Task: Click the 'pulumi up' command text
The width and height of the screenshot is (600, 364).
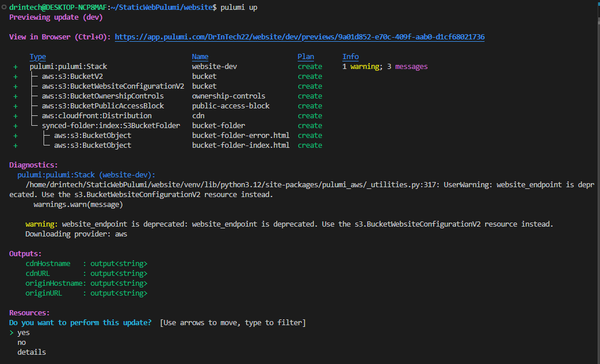Action: [x=238, y=8]
